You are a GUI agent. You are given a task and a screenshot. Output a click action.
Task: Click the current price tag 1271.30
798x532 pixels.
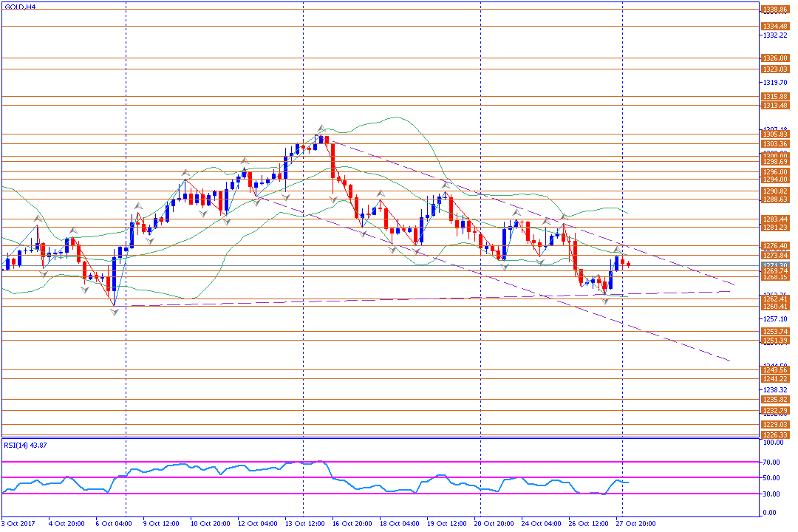coord(775,266)
